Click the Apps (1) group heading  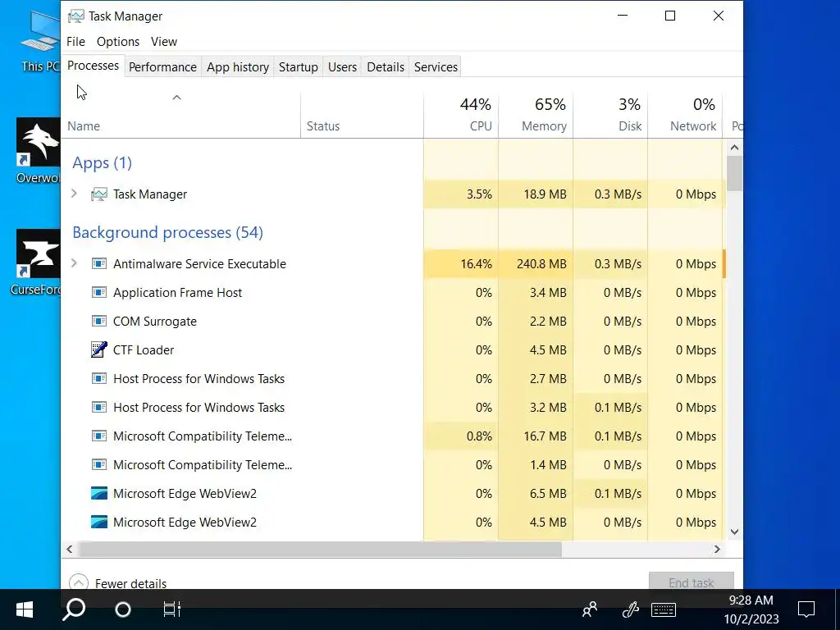[102, 163]
